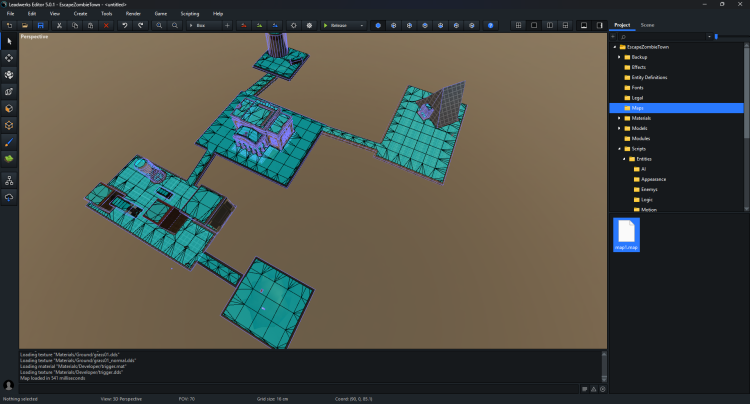Screen dimensions: 750x404
Task: Click the cloud download icon in sidebar
Action: pos(9,197)
